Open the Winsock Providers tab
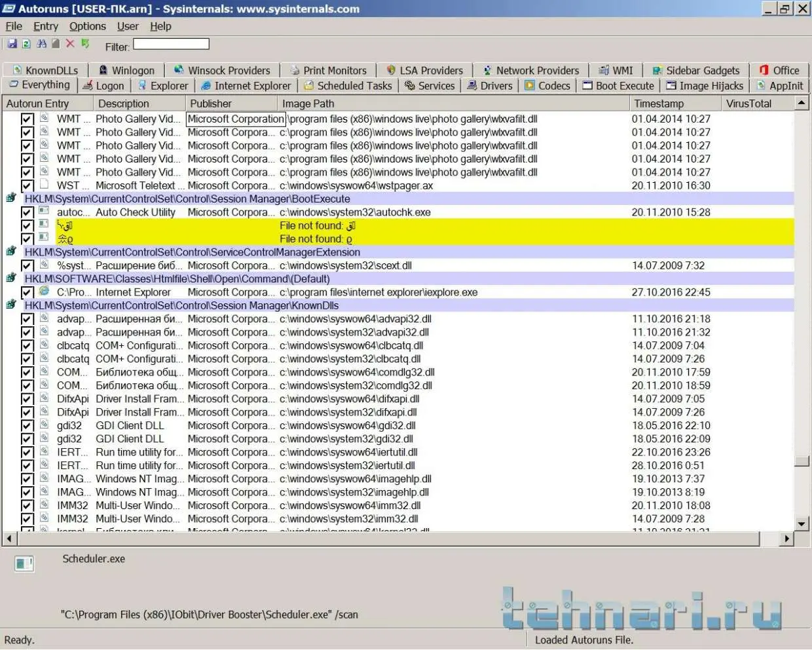Image resolution: width=812 pixels, height=650 pixels. coord(222,70)
